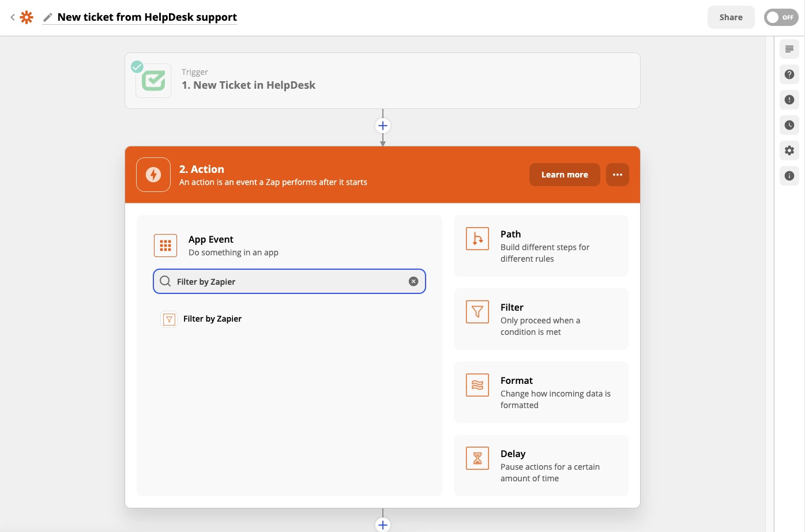Open the history clock sidebar icon
Viewport: 805px width, 532px height.
point(789,125)
